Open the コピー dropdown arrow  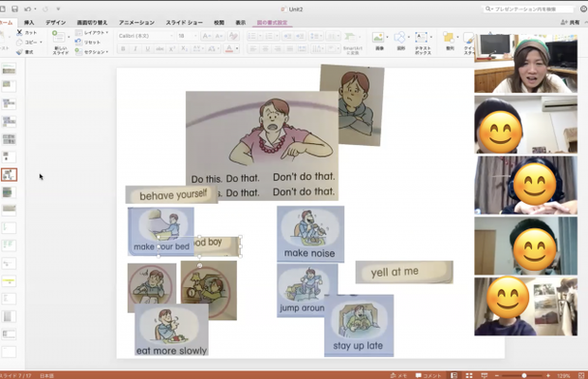coord(41,43)
